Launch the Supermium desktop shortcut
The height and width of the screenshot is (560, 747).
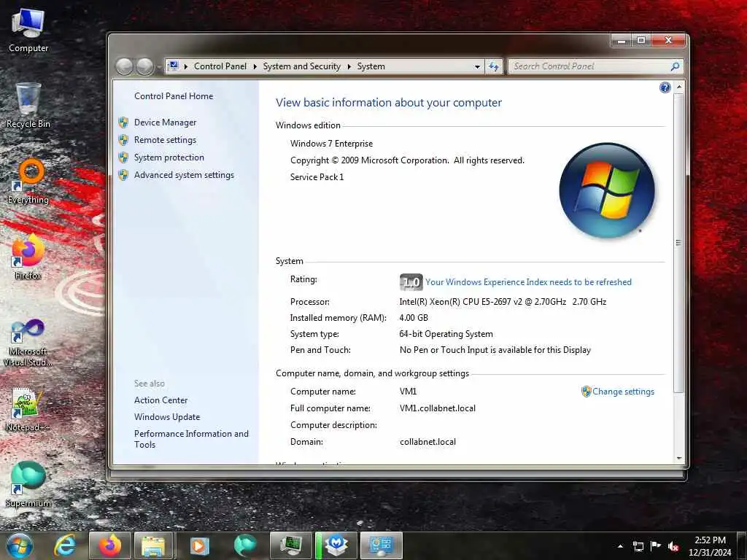coord(28,484)
